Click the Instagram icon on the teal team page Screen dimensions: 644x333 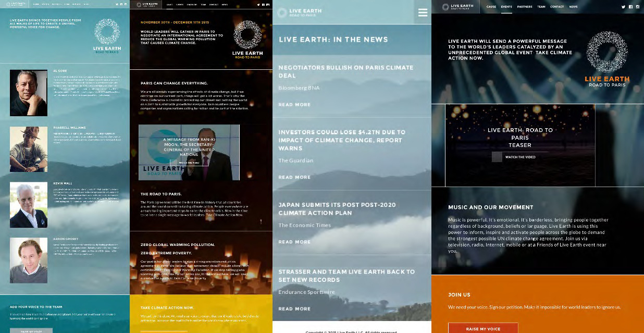pyautogui.click(x=126, y=4)
